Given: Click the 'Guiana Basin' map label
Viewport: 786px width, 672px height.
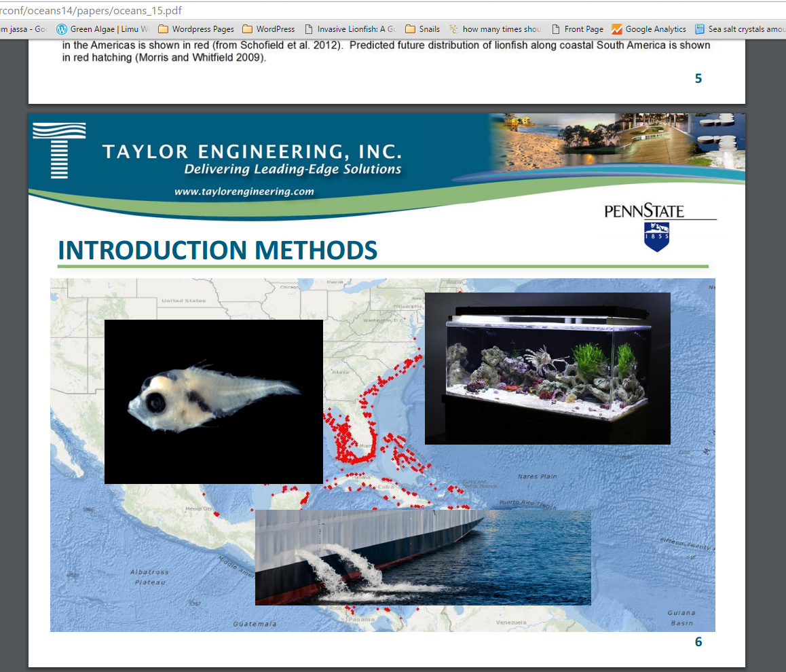Looking at the screenshot, I should [x=681, y=618].
